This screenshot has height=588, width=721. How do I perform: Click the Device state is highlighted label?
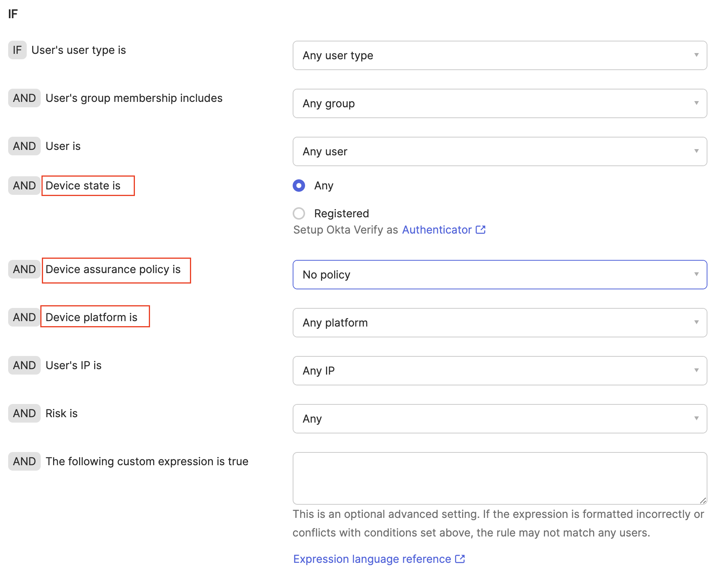pyautogui.click(x=88, y=186)
